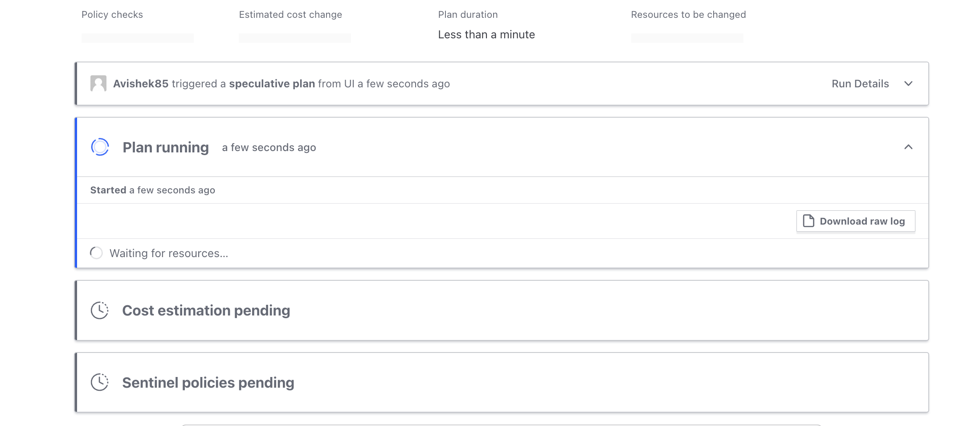
Task: Select the Policy checks label
Action: tap(112, 15)
